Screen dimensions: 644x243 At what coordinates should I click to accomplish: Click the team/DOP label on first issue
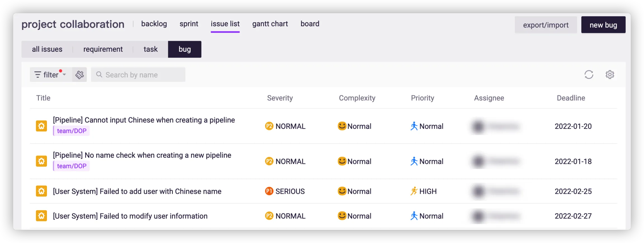(72, 131)
